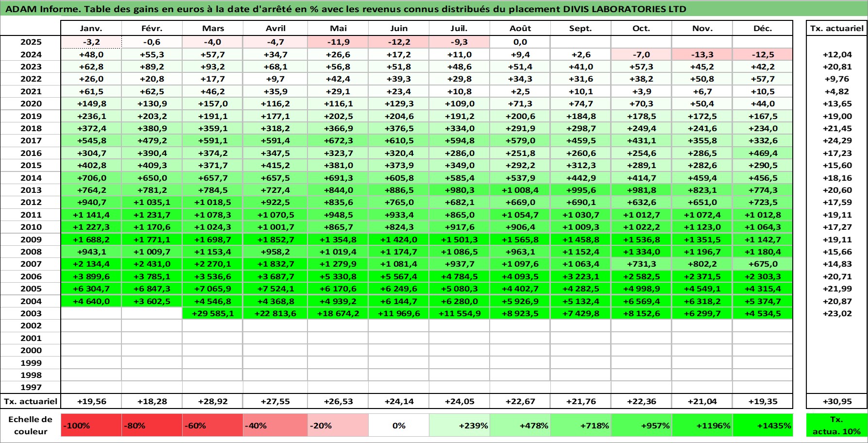Click the 'Oct.' column header
Viewport: 868px width, 443px height.
pyautogui.click(x=641, y=28)
